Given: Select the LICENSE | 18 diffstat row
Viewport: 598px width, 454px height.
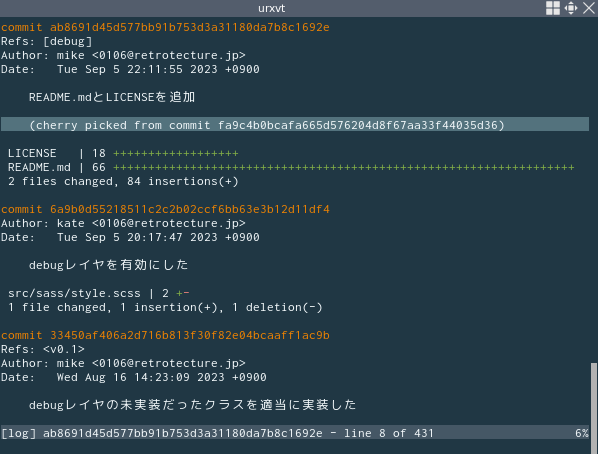Looking at the screenshot, I should point(123,153).
